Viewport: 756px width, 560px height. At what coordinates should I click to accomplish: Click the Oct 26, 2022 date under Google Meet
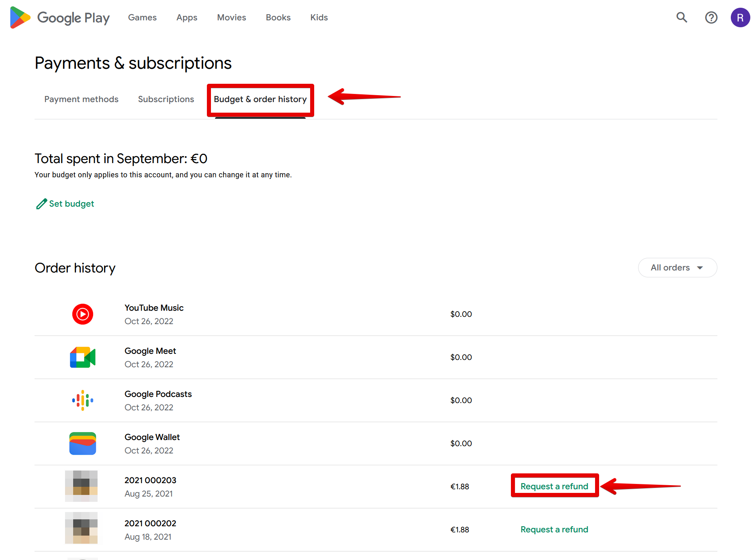(149, 364)
